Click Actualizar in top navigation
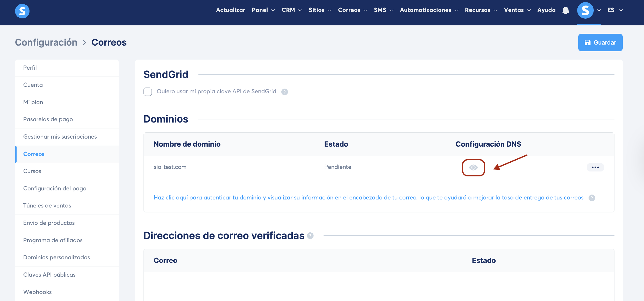The height and width of the screenshot is (301, 644). click(x=231, y=10)
